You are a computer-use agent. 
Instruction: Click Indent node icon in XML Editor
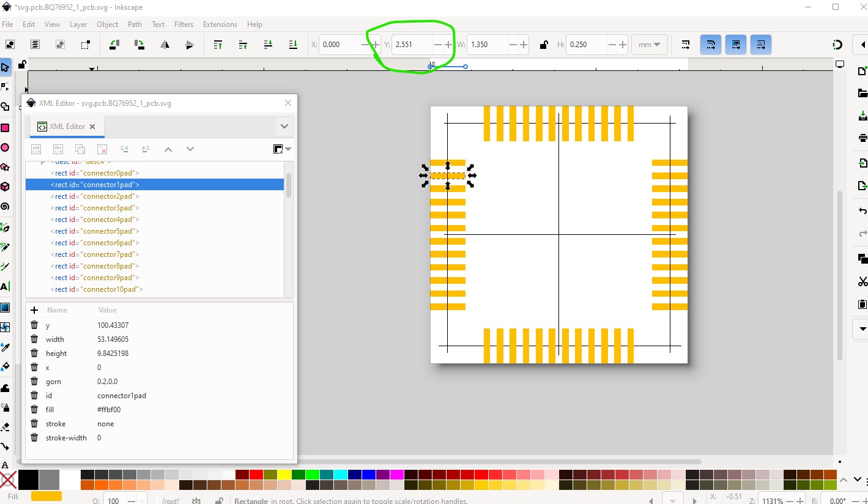(x=146, y=149)
